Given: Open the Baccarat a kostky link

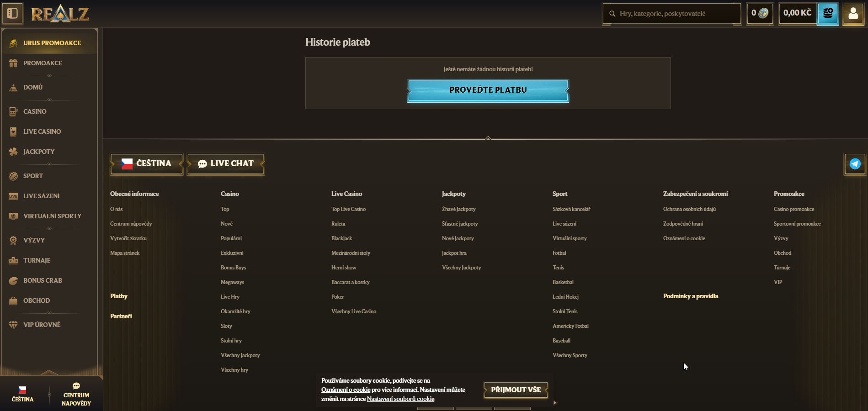Looking at the screenshot, I should tap(351, 282).
